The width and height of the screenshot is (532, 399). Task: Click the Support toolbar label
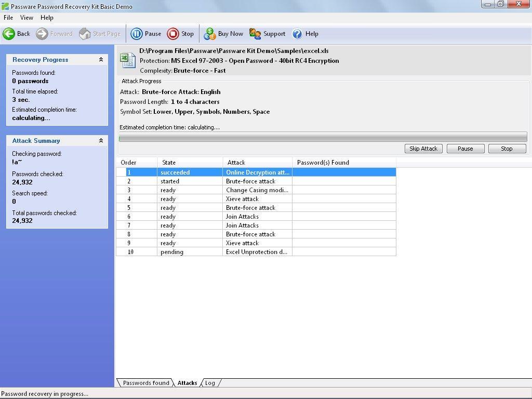[274, 34]
